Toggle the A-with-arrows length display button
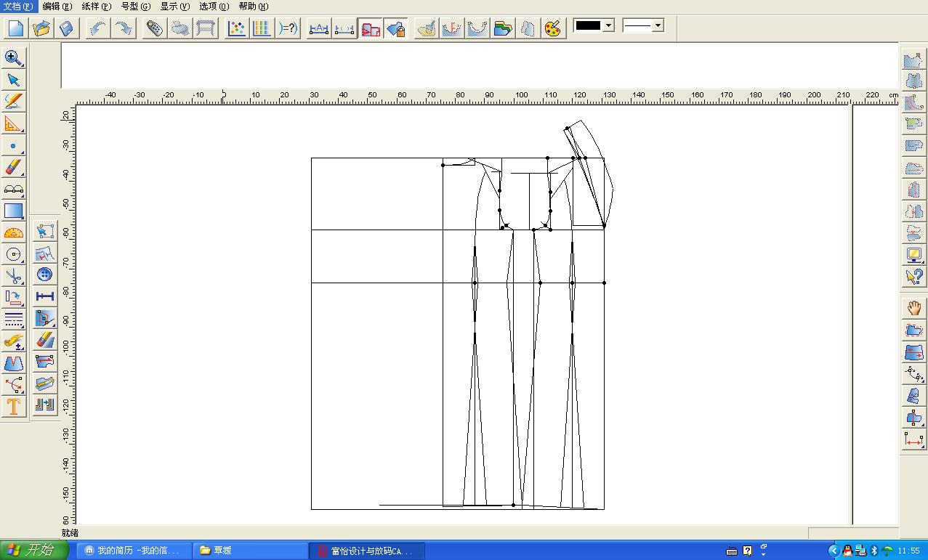Viewport: 928px width, 560px height. [x=318, y=28]
